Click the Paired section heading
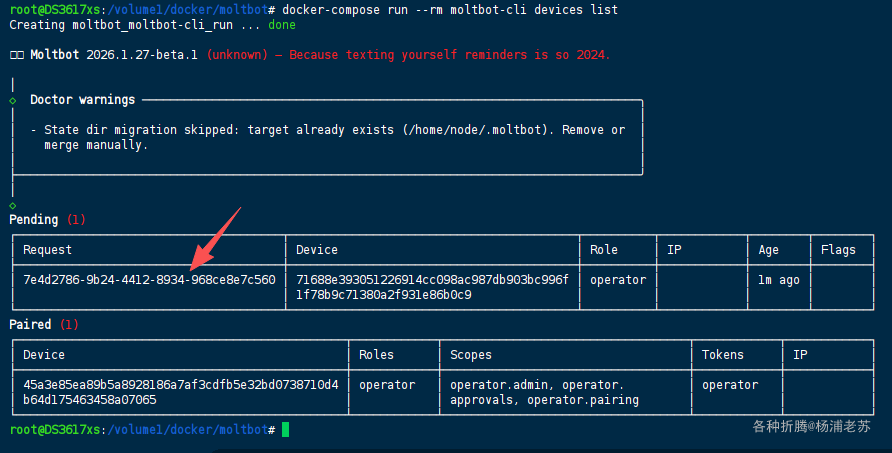 [31, 324]
